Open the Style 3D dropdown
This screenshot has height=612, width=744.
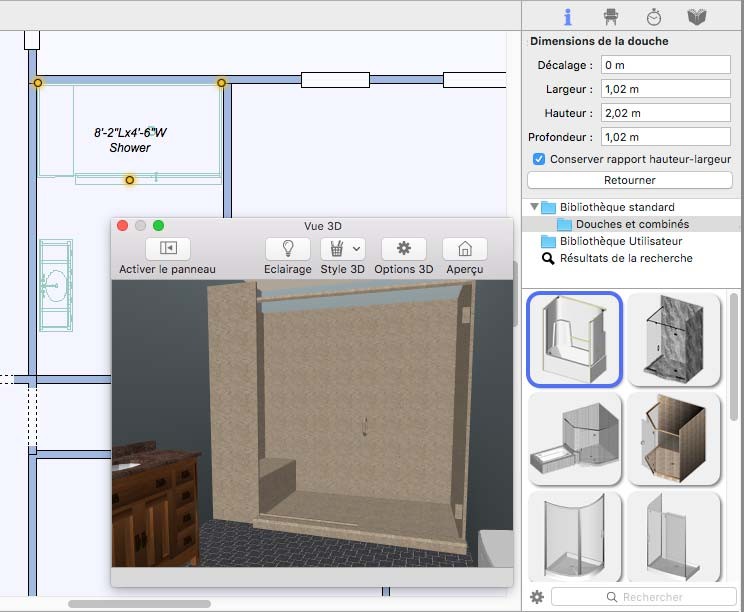click(342, 248)
